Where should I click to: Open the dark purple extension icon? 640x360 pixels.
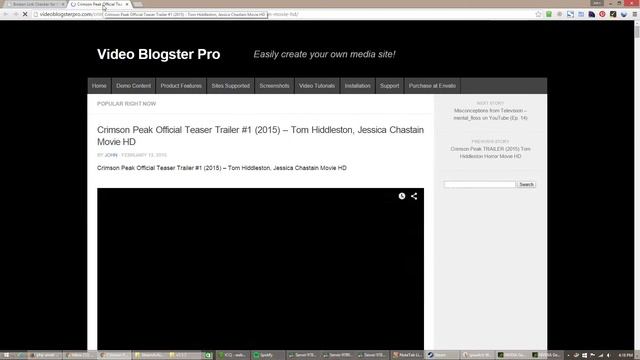coord(591,14)
